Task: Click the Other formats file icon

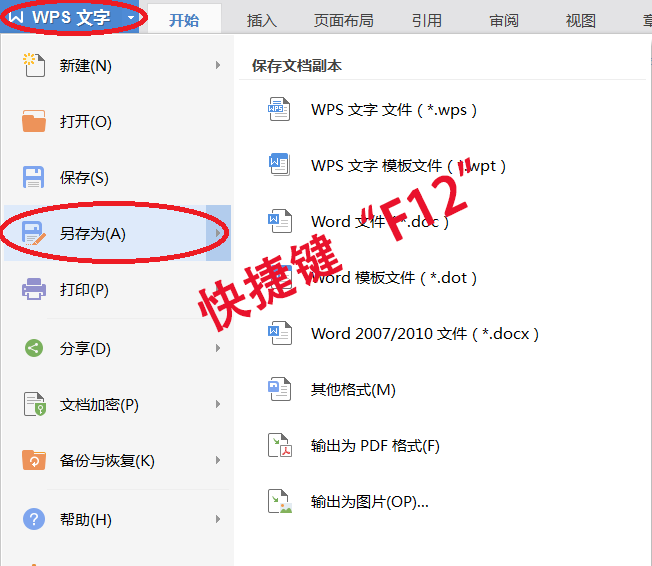Action: click(279, 389)
